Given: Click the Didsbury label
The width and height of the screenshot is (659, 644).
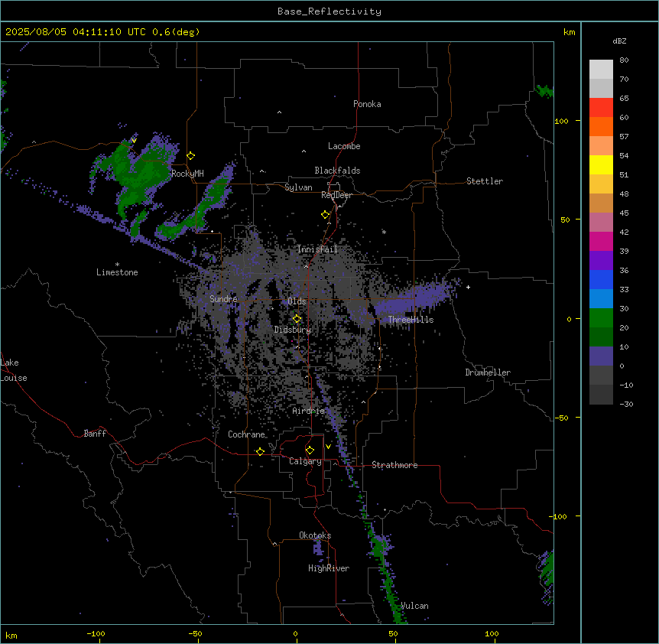Looking at the screenshot, I should (293, 330).
